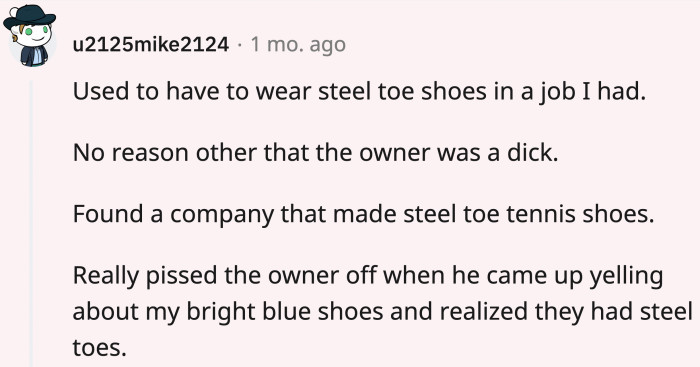Click the word "Found" in the comment
Image resolution: width=700 pixels, height=367 pixels.
108,214
